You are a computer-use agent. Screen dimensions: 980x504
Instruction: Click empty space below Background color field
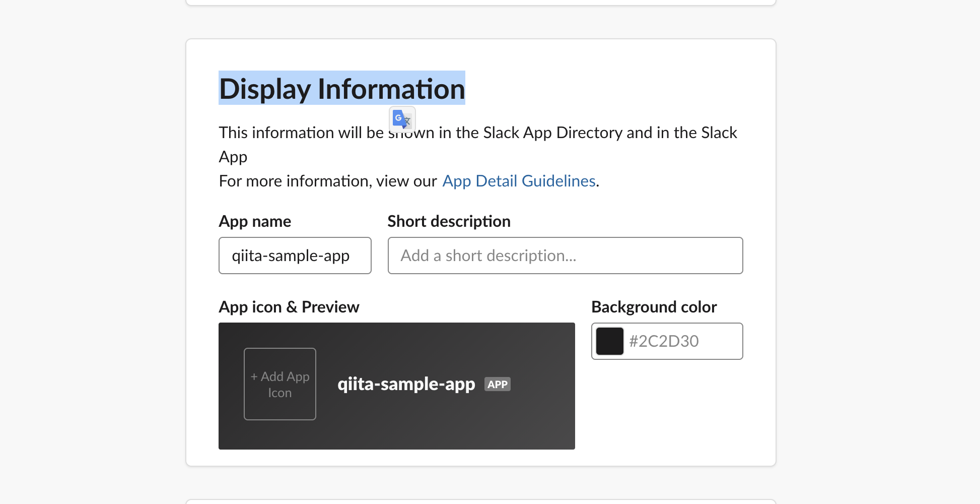click(x=667, y=408)
